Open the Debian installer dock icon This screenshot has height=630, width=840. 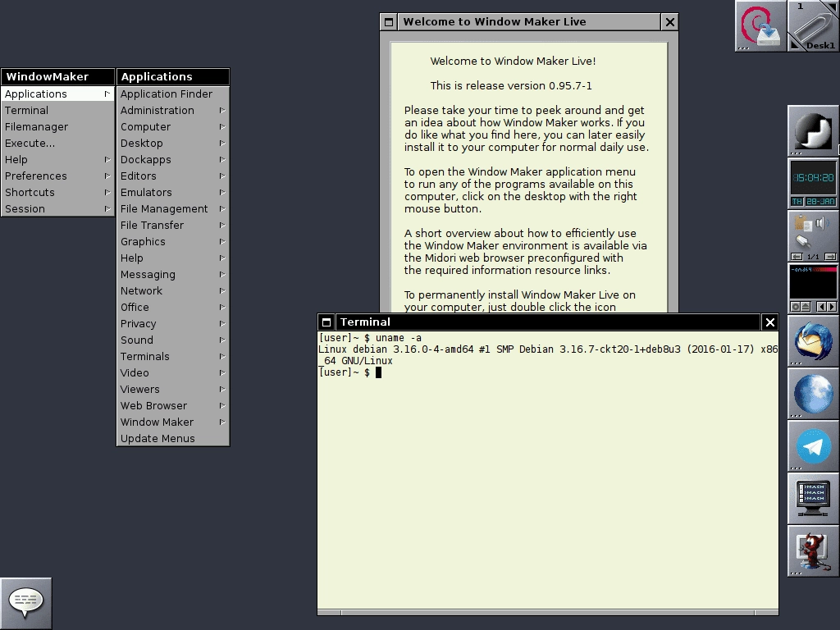point(760,25)
